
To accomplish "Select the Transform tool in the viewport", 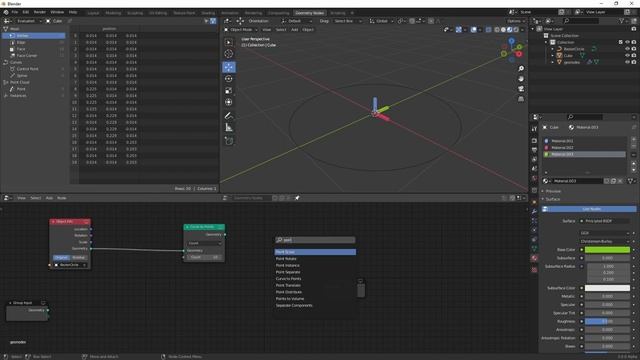I will pos(229,102).
